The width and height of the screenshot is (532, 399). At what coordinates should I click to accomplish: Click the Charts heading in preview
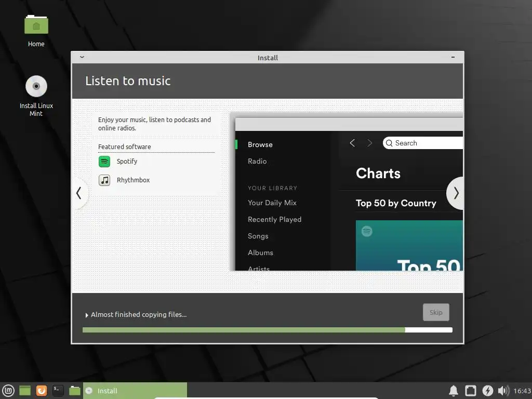(378, 174)
